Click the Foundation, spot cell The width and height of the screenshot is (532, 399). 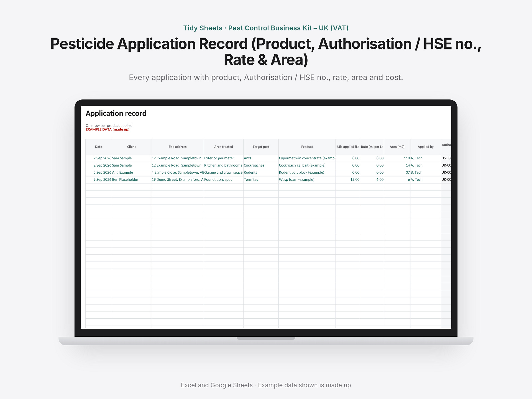pos(223,180)
